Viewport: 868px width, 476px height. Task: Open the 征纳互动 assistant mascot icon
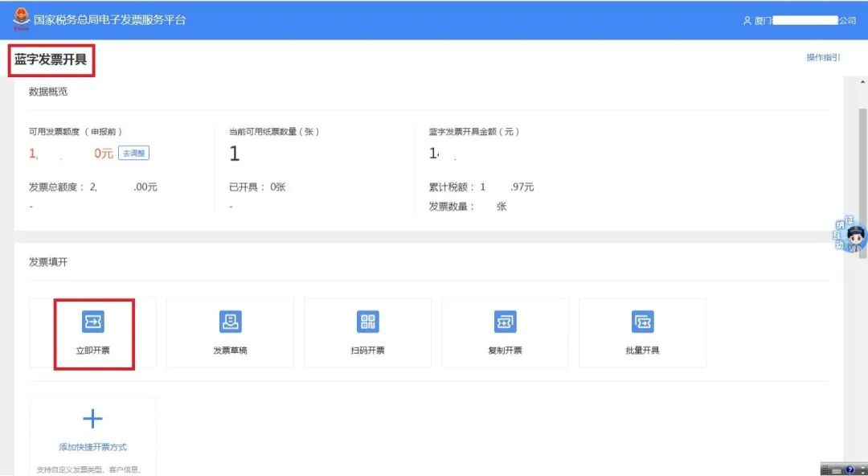(x=850, y=236)
